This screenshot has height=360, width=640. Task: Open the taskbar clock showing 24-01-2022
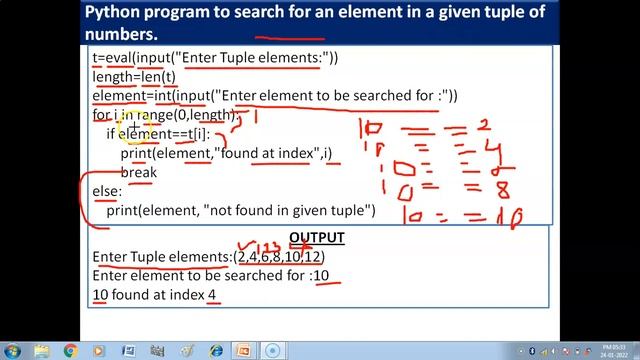click(x=614, y=351)
